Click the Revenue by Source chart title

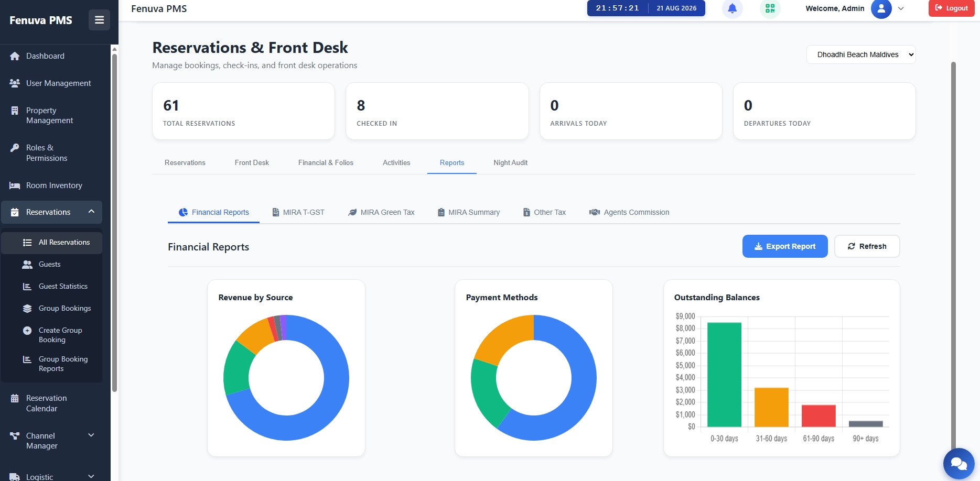click(255, 298)
